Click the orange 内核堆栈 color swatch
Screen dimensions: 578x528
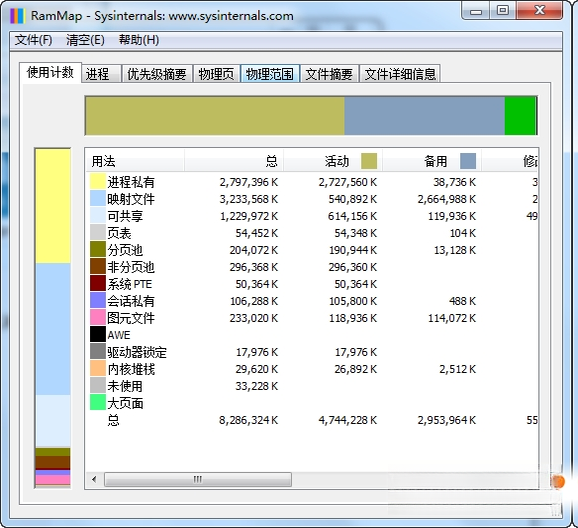click(x=98, y=368)
